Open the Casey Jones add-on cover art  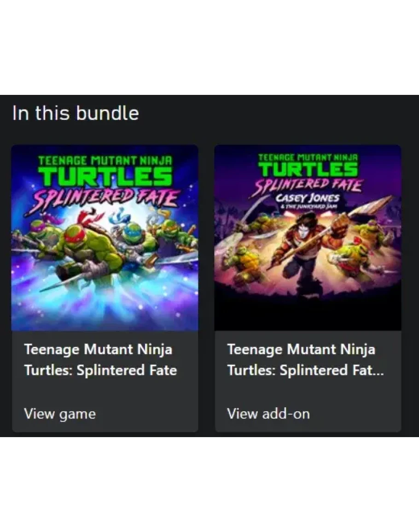[x=308, y=258]
